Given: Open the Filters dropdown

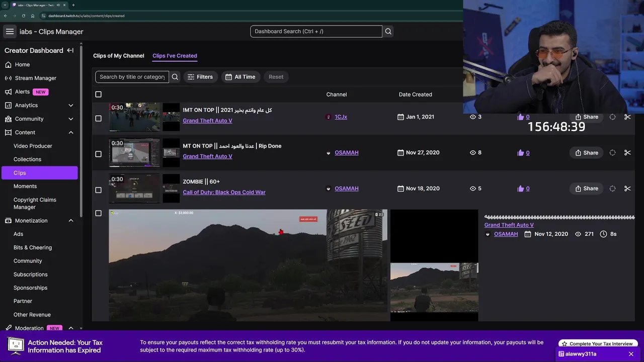Looking at the screenshot, I should [x=200, y=77].
